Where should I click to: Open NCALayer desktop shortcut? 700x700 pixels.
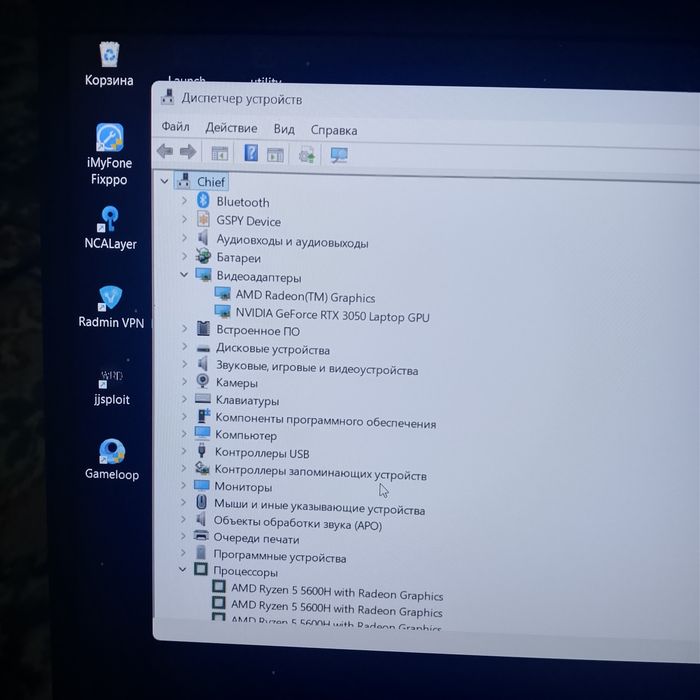click(x=110, y=228)
